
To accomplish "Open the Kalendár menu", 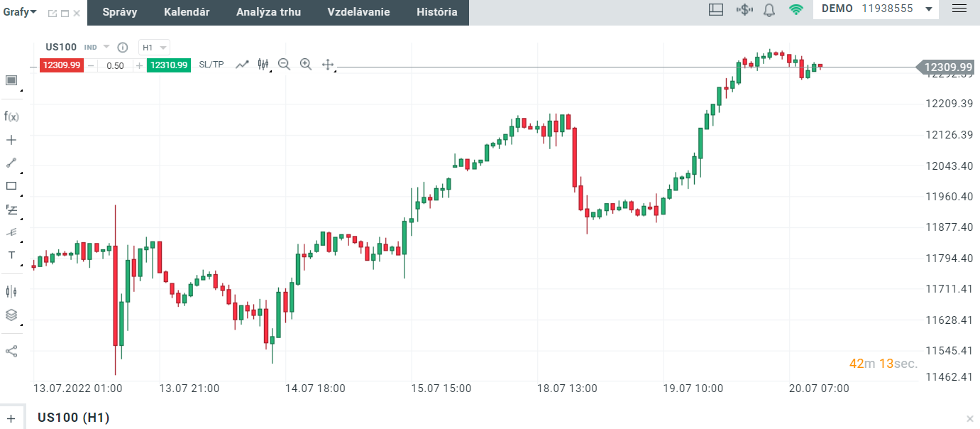I will 187,12.
